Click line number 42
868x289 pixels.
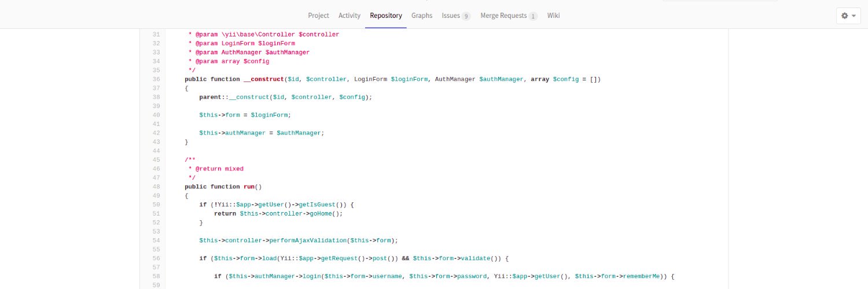(x=156, y=133)
